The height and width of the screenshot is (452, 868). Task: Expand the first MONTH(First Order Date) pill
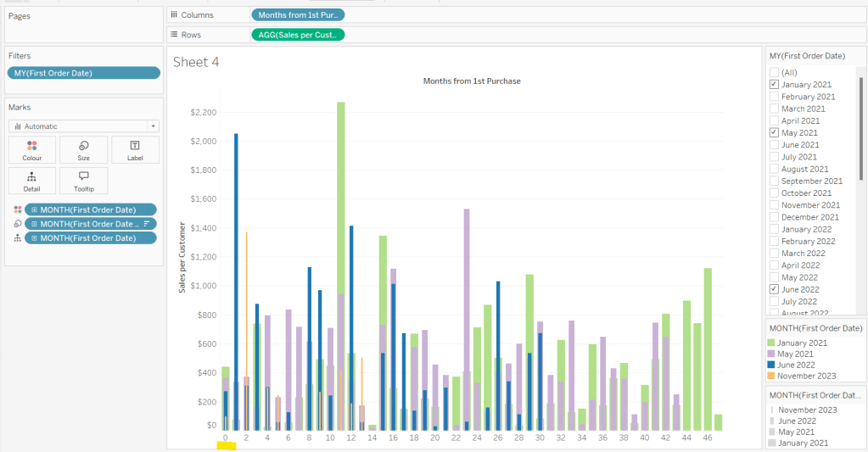coord(34,209)
